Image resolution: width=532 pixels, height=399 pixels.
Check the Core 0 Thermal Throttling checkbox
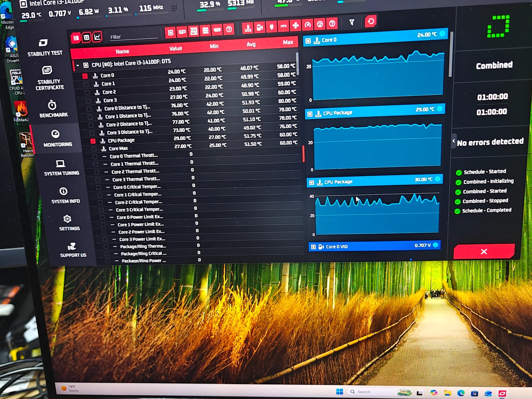click(x=95, y=157)
